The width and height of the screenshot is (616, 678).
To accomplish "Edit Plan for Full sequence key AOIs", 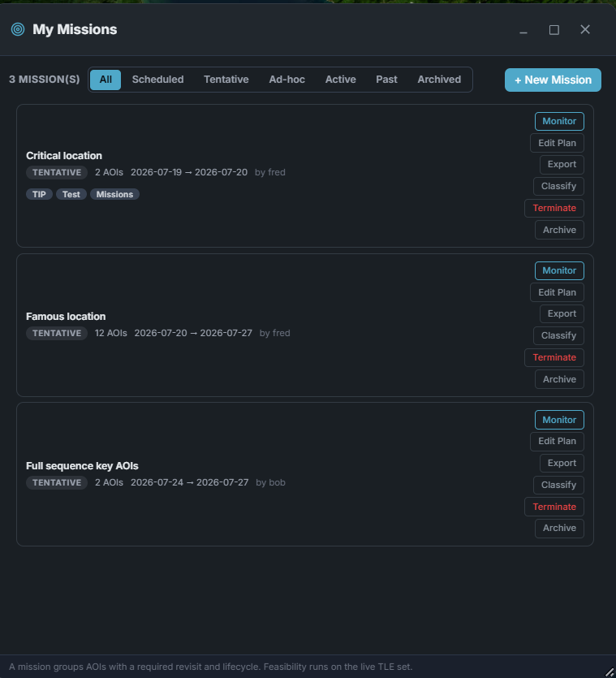I will (x=557, y=442).
